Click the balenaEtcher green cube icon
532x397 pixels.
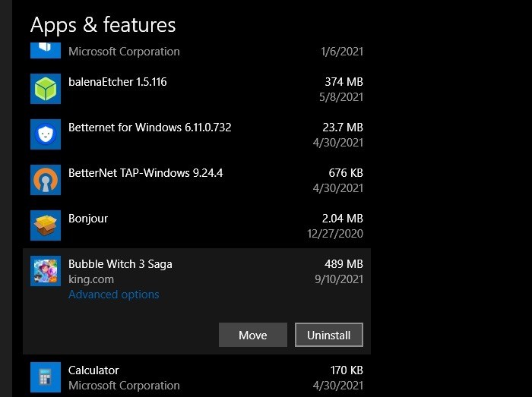(x=46, y=89)
